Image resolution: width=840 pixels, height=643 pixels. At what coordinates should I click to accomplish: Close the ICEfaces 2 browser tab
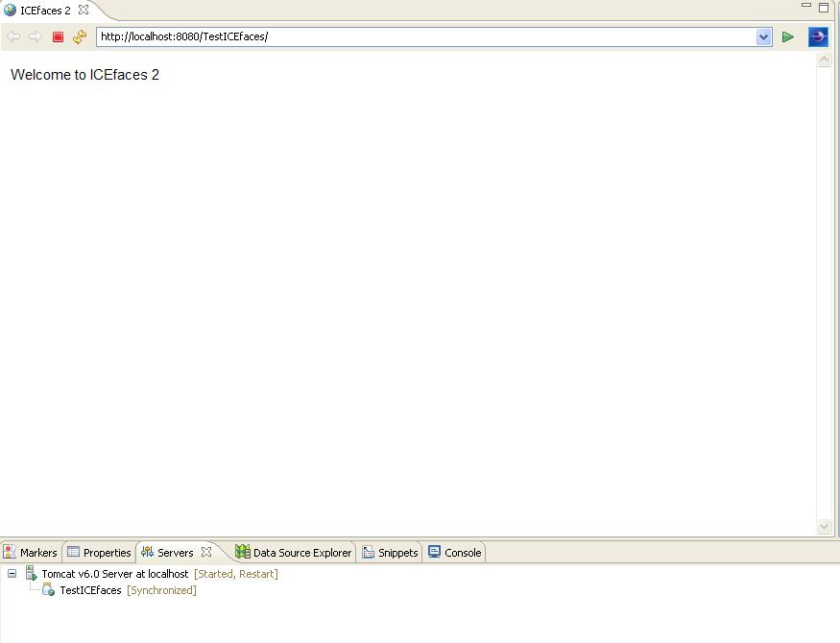point(83,10)
